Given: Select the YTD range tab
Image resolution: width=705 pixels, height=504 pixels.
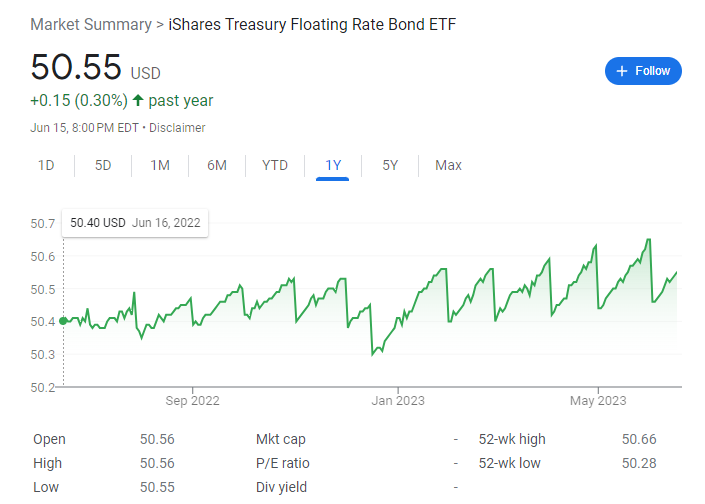Looking at the screenshot, I should 275,165.
